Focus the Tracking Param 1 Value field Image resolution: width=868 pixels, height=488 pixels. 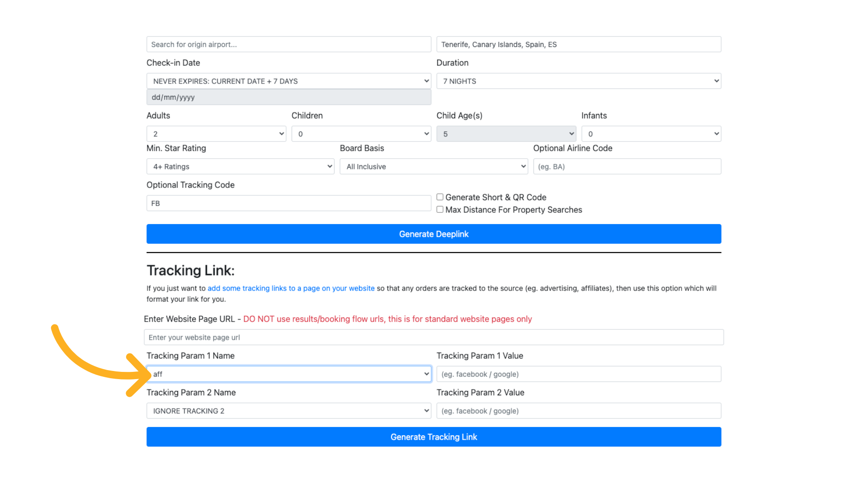coord(578,374)
